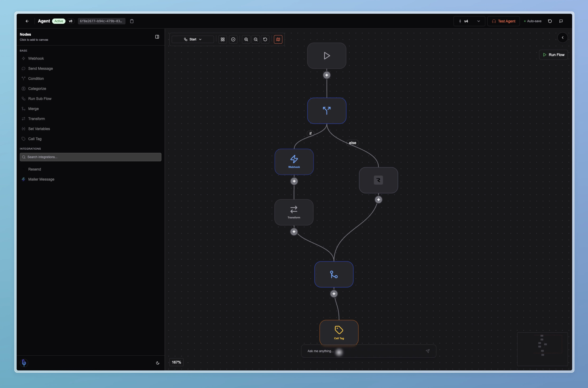Add a Transform node from the node list
This screenshot has height=388, width=588.
(36, 119)
